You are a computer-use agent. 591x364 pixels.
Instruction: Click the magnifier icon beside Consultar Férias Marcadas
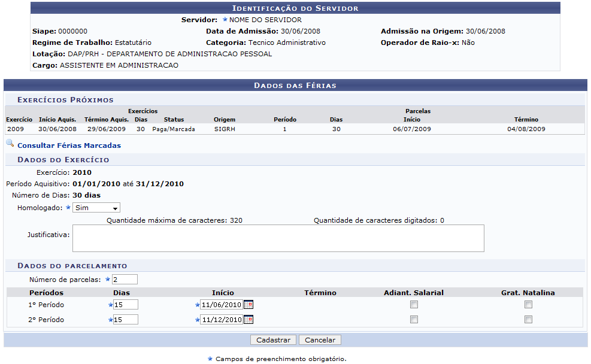[x=10, y=144]
